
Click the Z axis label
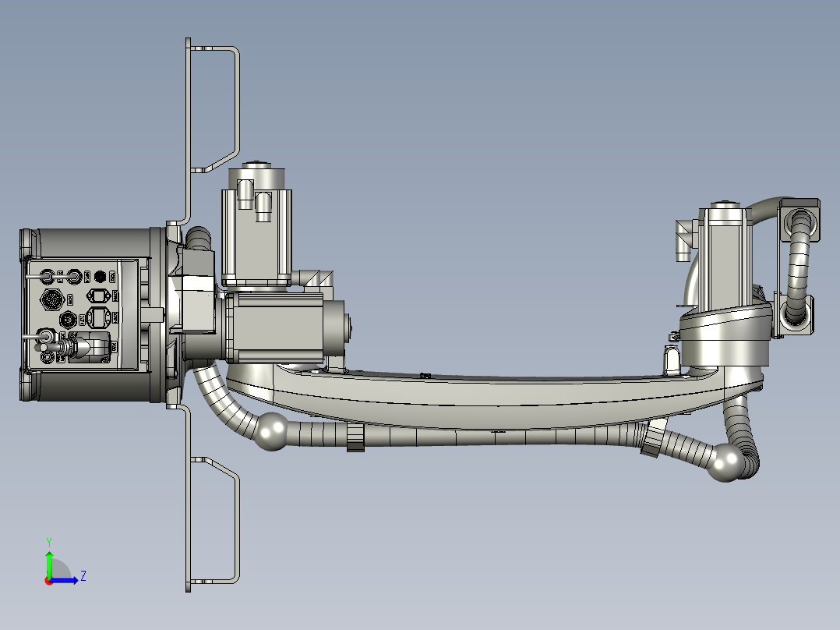click(83, 575)
